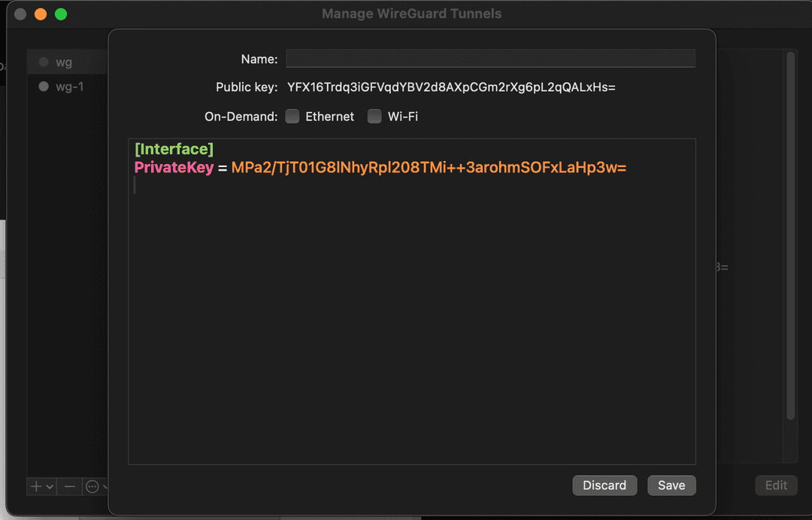Click the green zoom window button
Viewport: 812px width, 520px height.
(x=61, y=14)
